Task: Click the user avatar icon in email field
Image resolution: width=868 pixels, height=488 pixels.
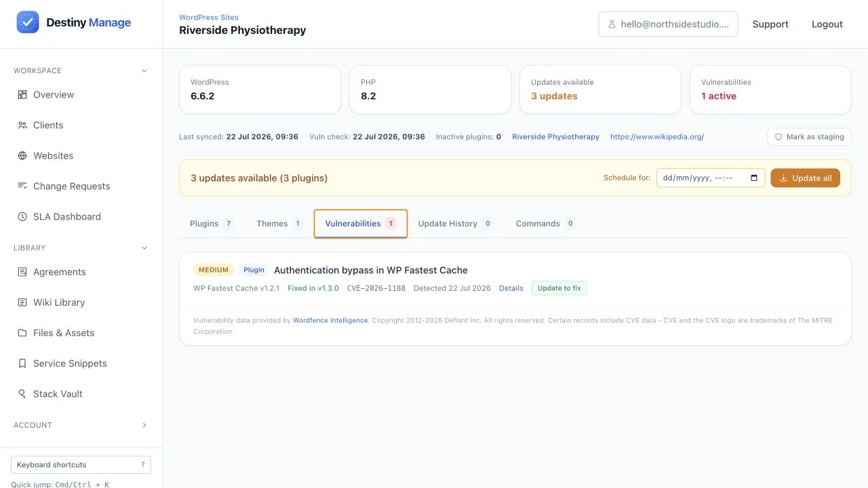Action: pyautogui.click(x=612, y=24)
